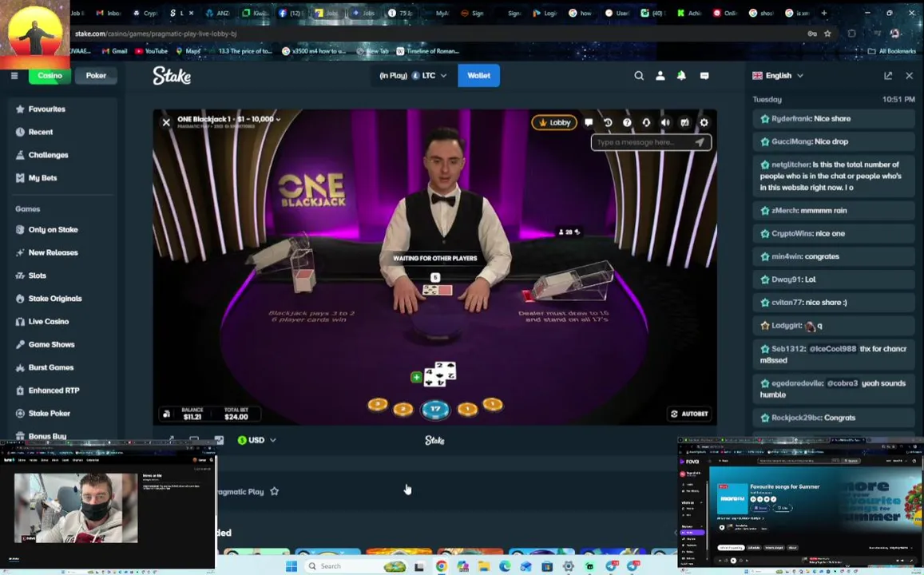
Task: Close the chat panel
Action: point(910,75)
